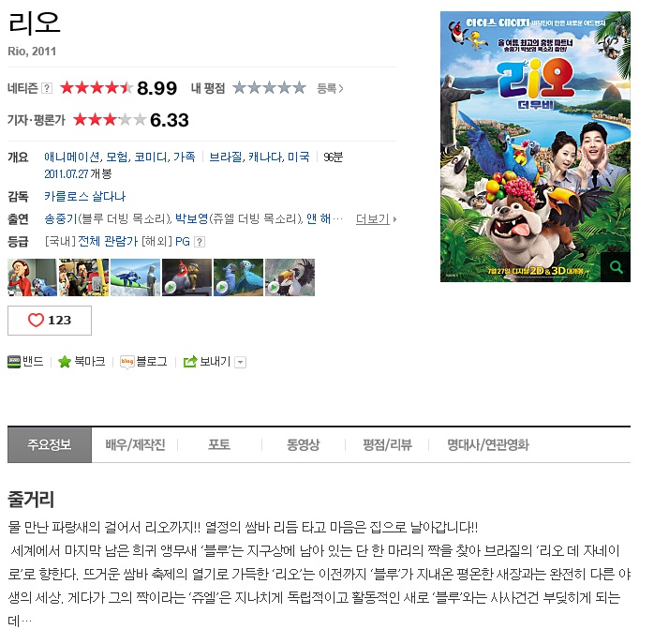Share via the Band icon
Viewport: 654px width, 644px height.
tap(14, 362)
